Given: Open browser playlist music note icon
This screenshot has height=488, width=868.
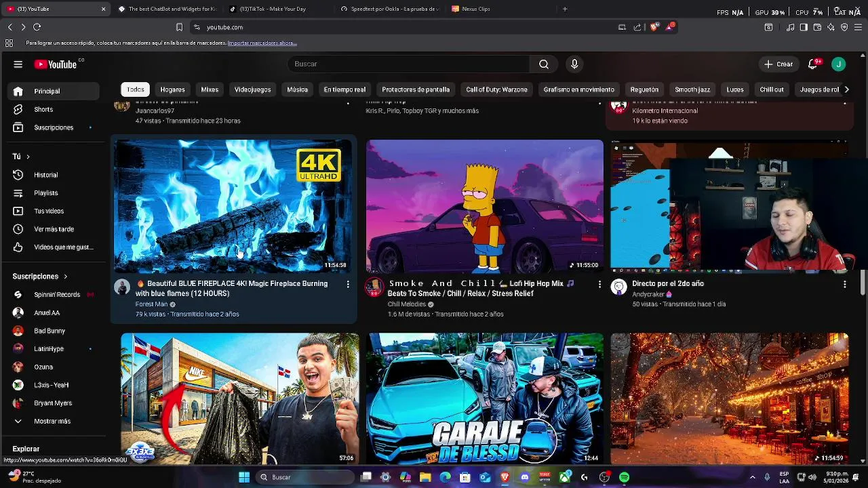Looking at the screenshot, I should point(790,27).
